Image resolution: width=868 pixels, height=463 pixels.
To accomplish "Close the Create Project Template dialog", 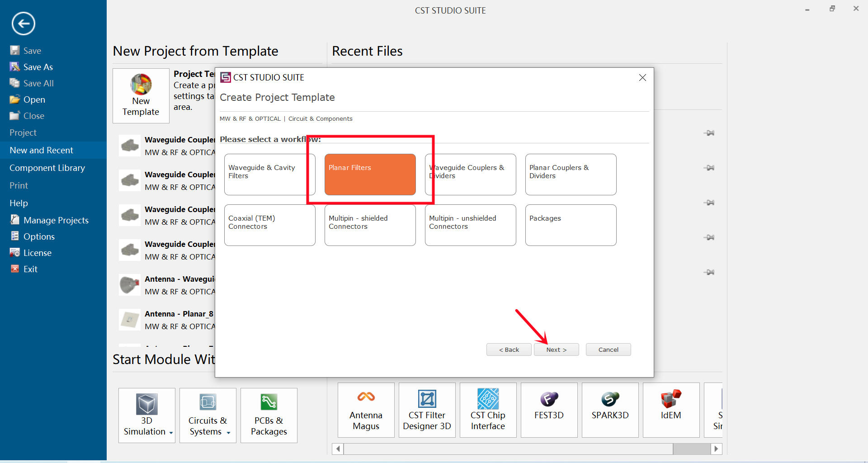I will click(642, 77).
